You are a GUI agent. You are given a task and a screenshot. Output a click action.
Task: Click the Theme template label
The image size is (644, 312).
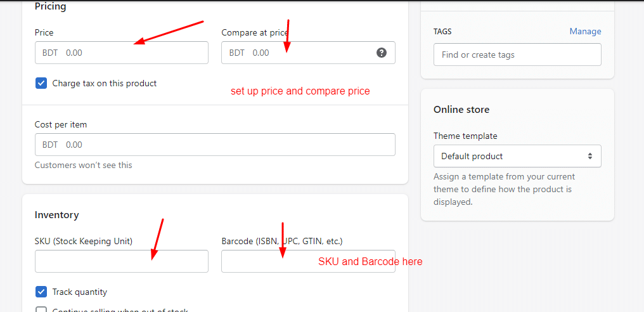click(x=465, y=136)
